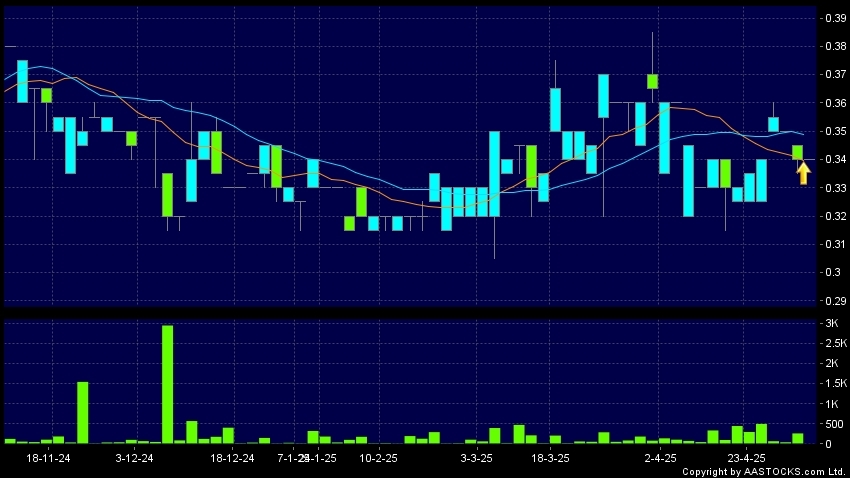Click the 0.29 price axis label

[835, 301]
